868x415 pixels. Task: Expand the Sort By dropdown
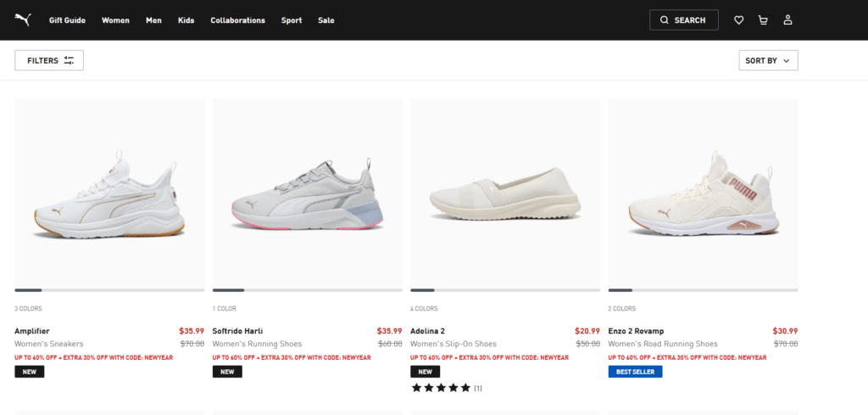768,60
